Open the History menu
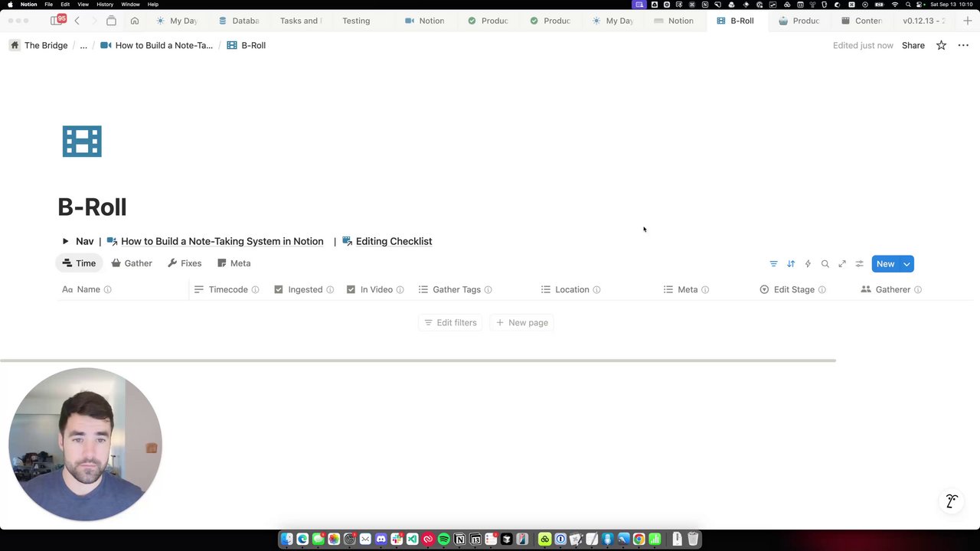The height and width of the screenshot is (551, 980). point(105,5)
